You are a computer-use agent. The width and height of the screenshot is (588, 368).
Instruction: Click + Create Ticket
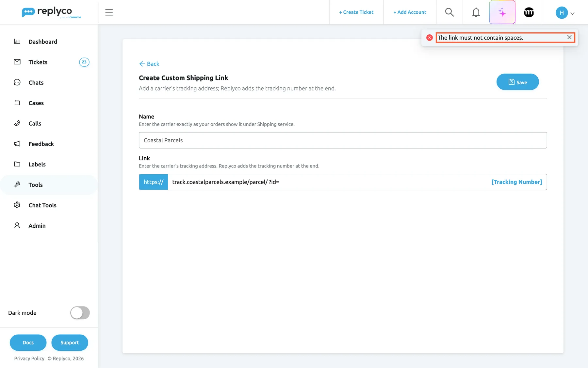pos(356,12)
